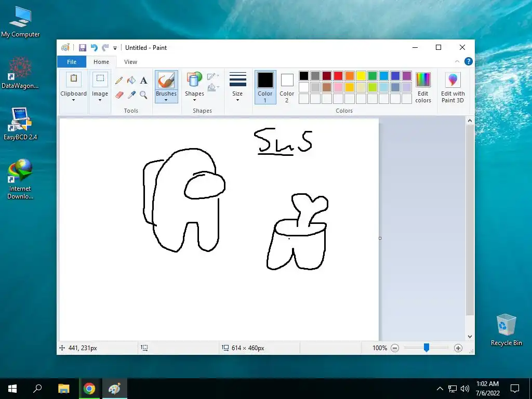Open notification center in taskbar

click(x=515, y=389)
